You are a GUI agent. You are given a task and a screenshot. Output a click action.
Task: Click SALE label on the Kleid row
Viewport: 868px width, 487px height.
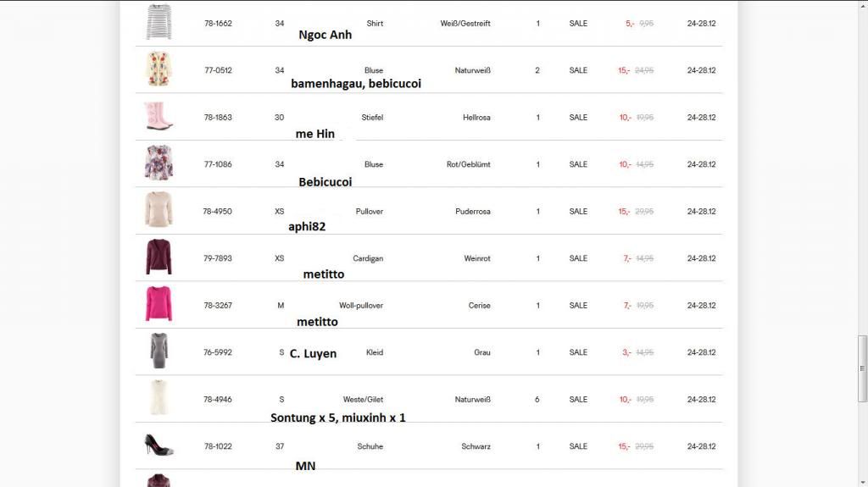(x=578, y=352)
